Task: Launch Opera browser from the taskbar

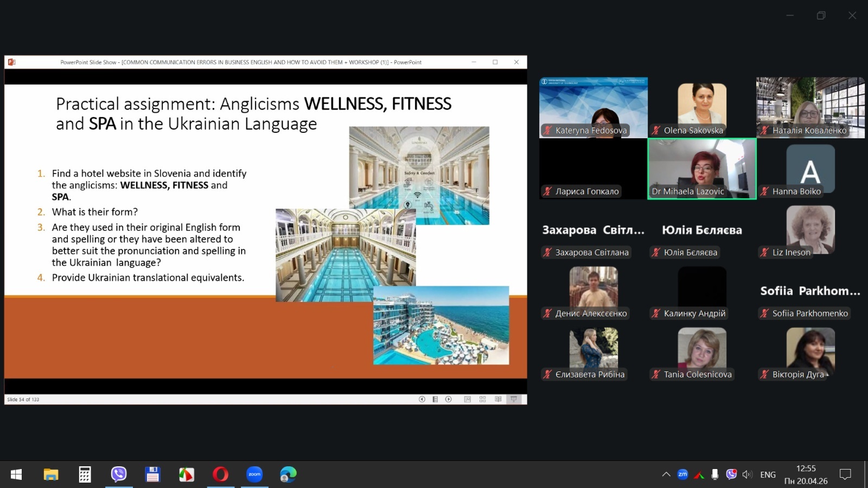Action: coord(220,474)
